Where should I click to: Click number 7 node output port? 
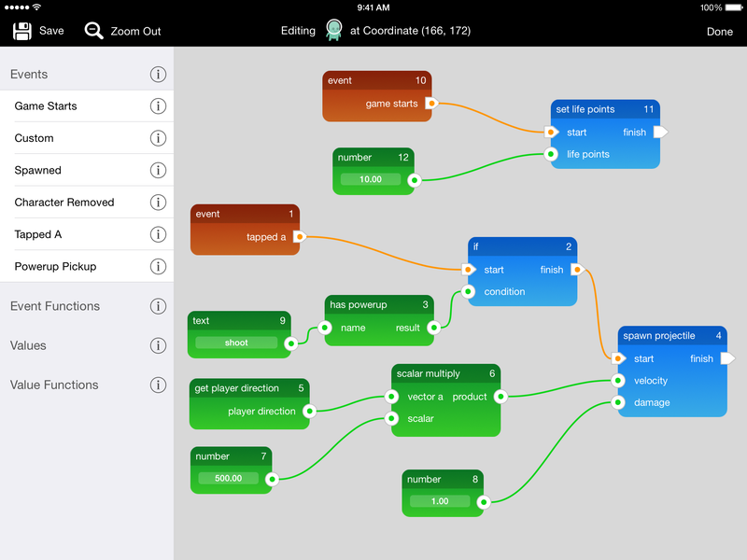click(x=272, y=479)
